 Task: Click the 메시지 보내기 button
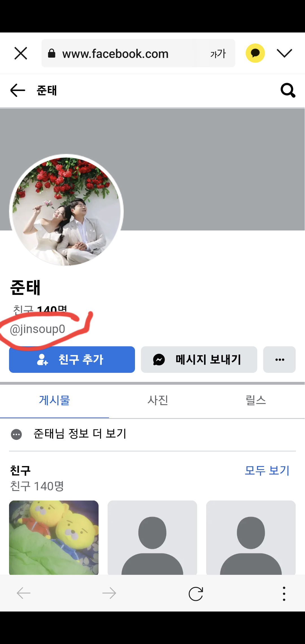pos(199,360)
